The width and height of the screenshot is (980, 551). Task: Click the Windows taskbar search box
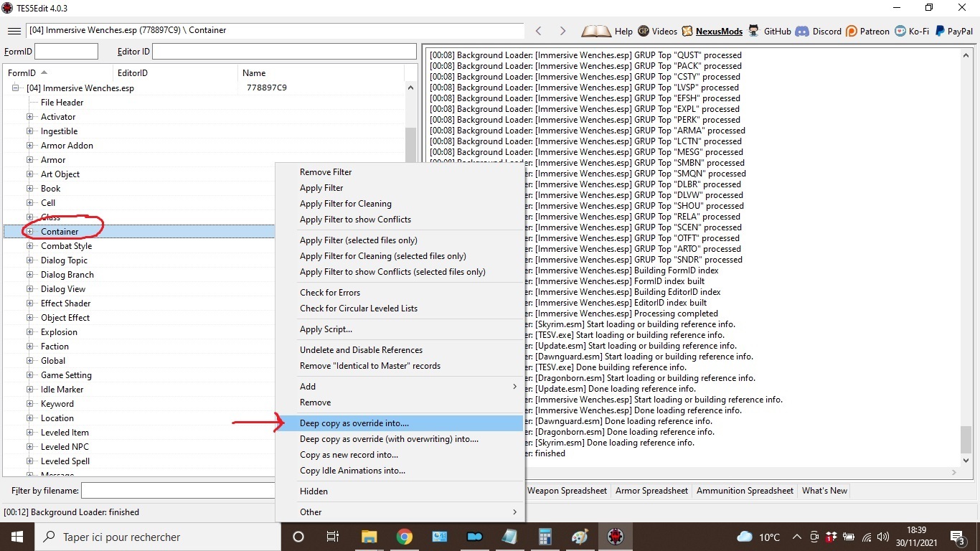tap(158, 537)
